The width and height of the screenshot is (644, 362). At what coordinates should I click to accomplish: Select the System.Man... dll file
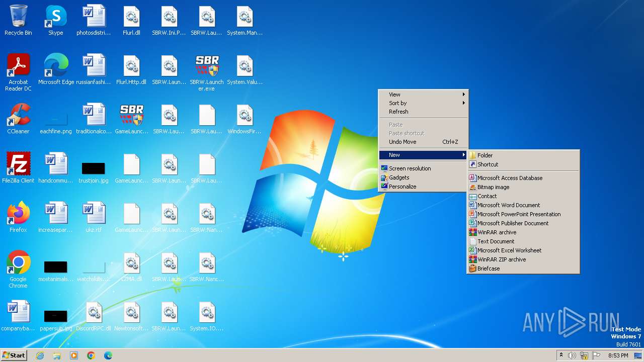pyautogui.click(x=245, y=20)
